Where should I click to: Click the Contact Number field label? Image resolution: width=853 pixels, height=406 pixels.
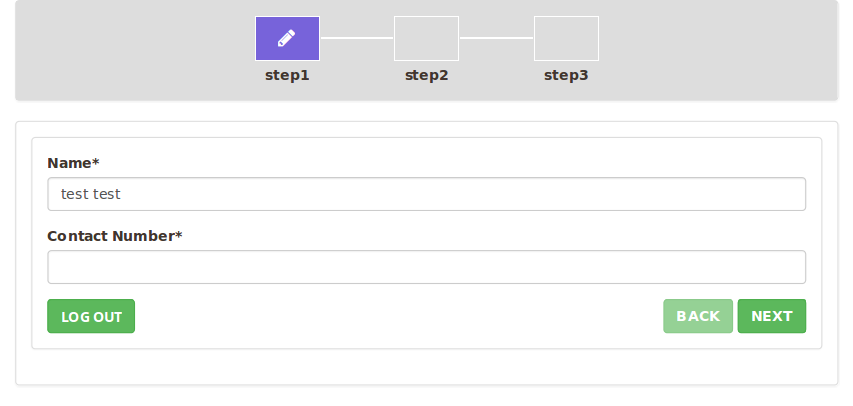pos(111,236)
